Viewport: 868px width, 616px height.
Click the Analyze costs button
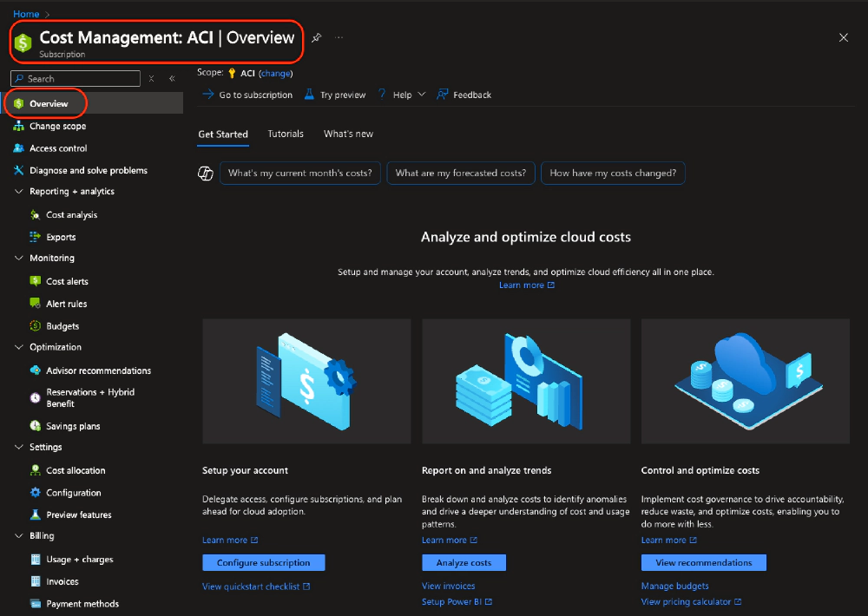pos(464,562)
